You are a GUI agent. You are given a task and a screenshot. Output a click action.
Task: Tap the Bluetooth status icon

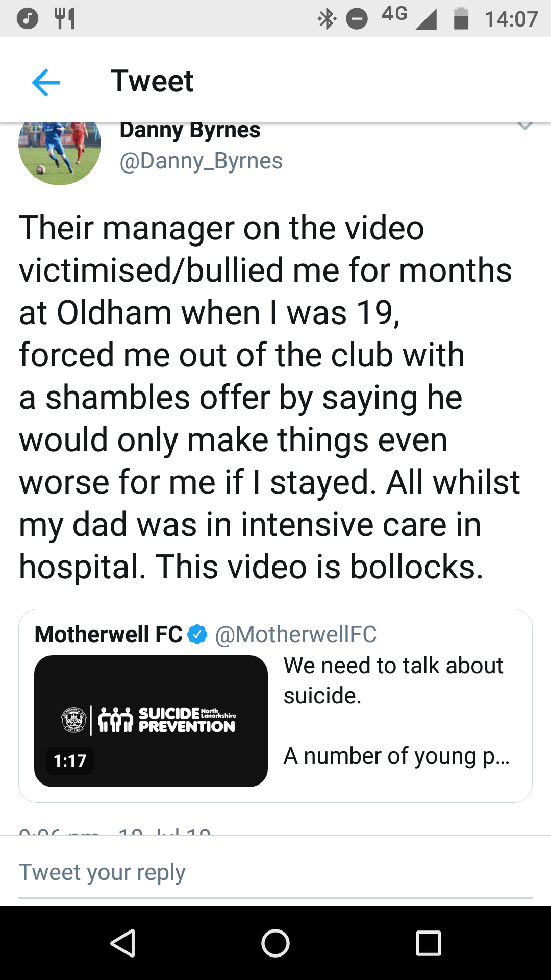tap(327, 19)
